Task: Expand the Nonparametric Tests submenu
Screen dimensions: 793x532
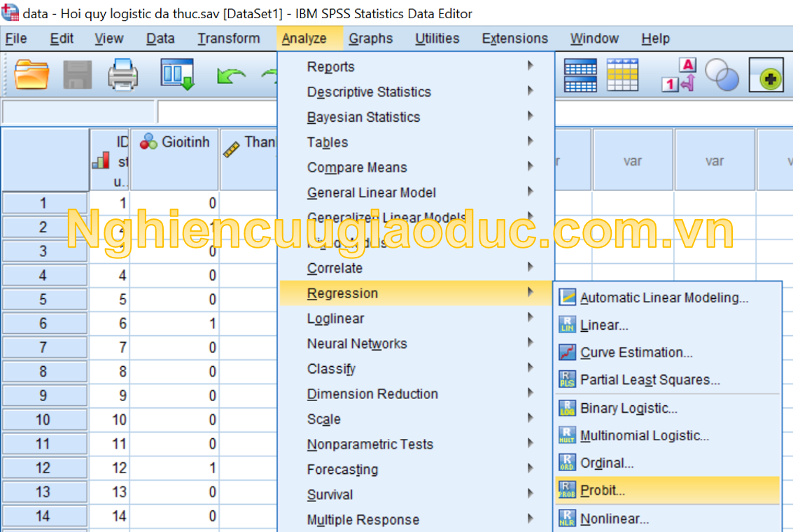Action: click(x=370, y=444)
